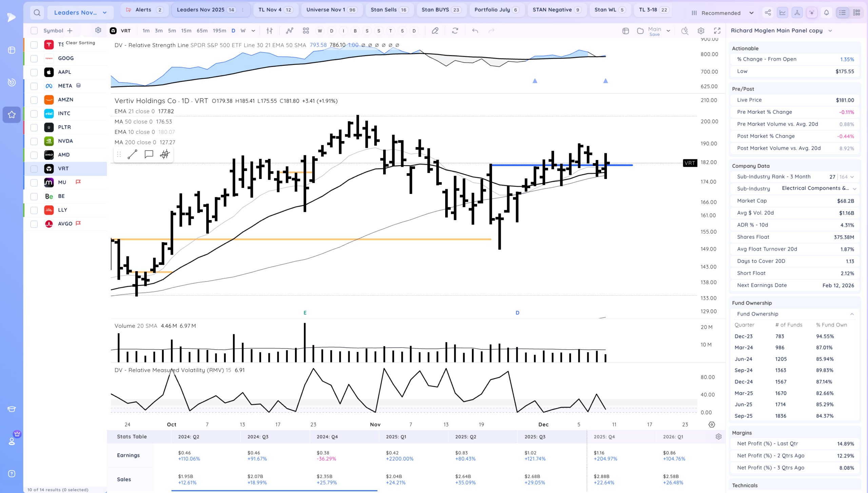Click the chart fullscreen expand icon

[717, 31]
